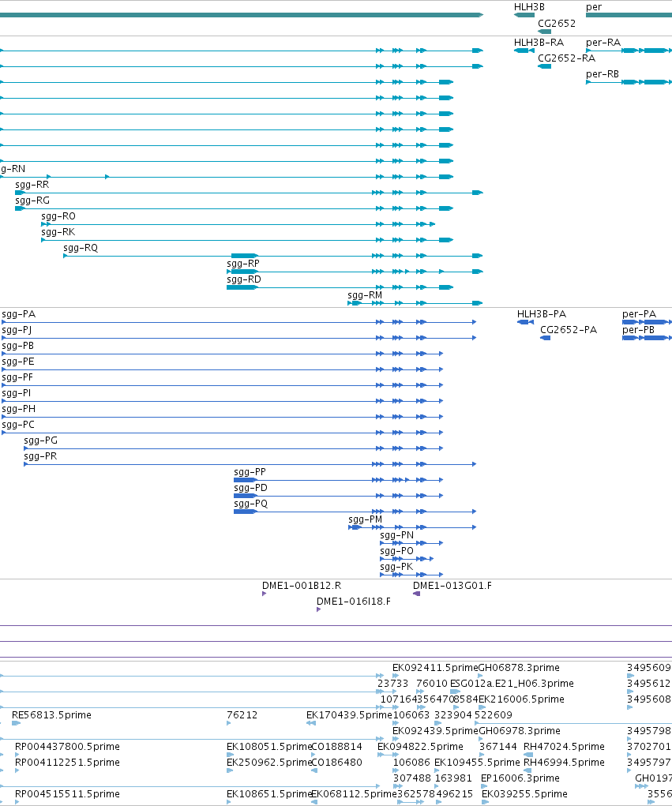Select the EK108051.5prime EST
Image resolution: width=672 pixels, height=806 pixels.
point(229,755)
